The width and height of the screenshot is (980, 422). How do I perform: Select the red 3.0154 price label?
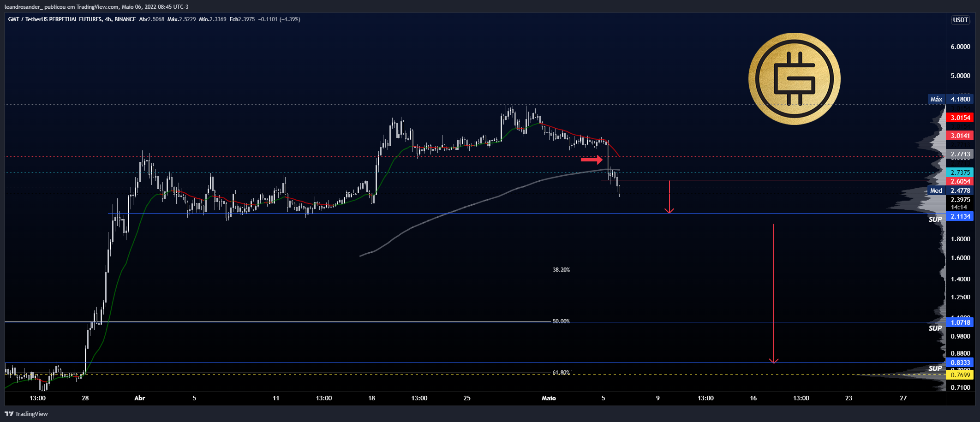click(960, 118)
